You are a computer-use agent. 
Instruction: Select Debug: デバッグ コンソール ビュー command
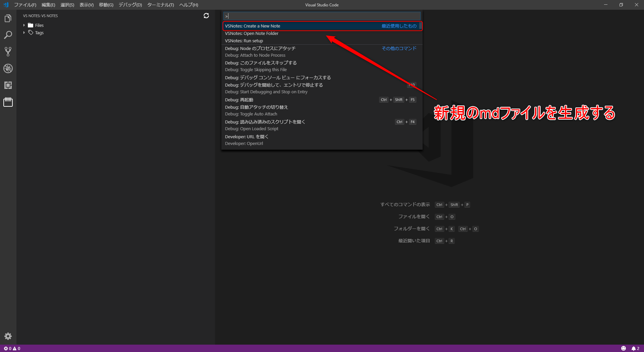[322, 78]
